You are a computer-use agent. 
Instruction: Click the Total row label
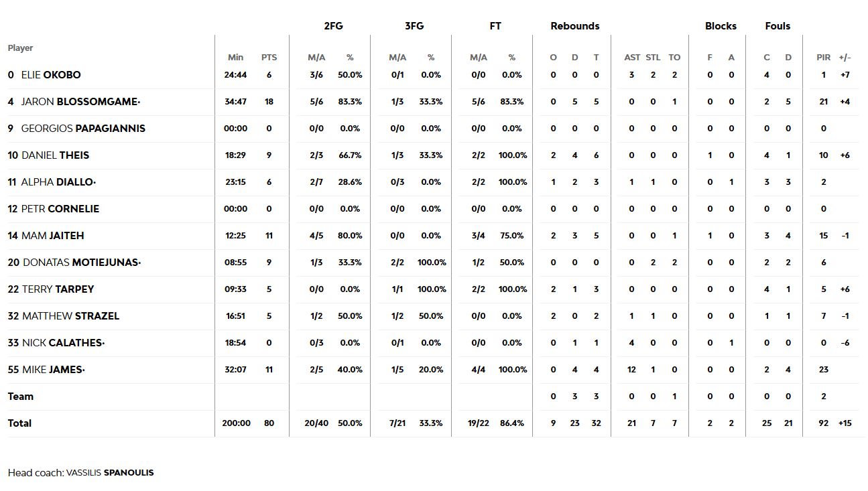tap(19, 423)
